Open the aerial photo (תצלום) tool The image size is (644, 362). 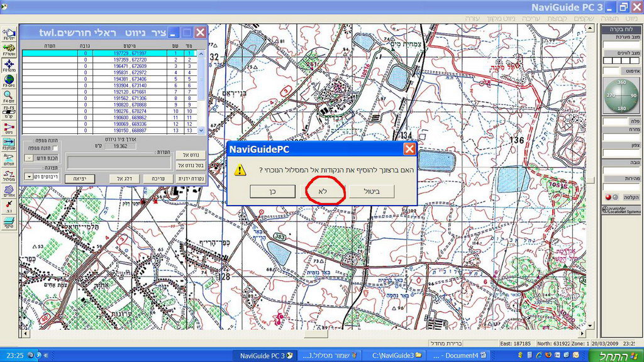(9, 159)
